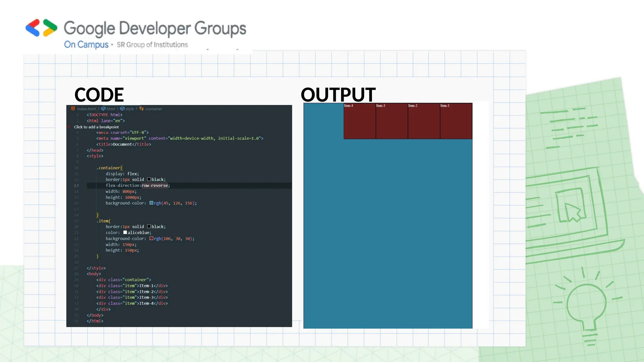
Task: Click the On Campus text link
Action: pos(86,45)
